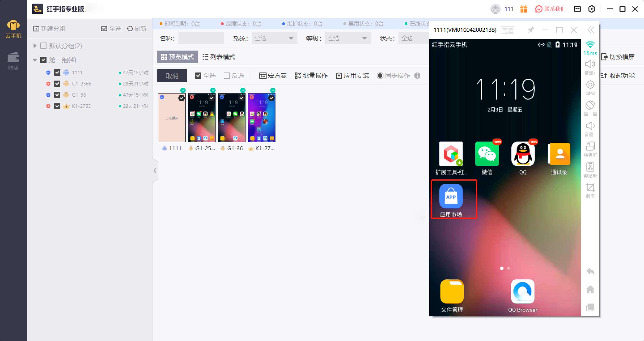Select the 1111 device thumbnail

click(x=172, y=118)
